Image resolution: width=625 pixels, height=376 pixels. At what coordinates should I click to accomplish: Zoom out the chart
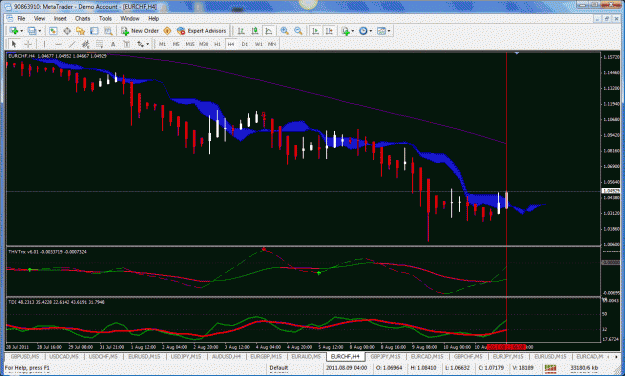298,31
